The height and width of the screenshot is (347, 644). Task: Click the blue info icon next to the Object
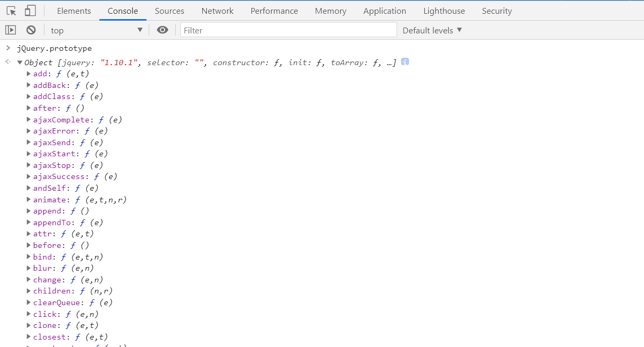(x=405, y=62)
